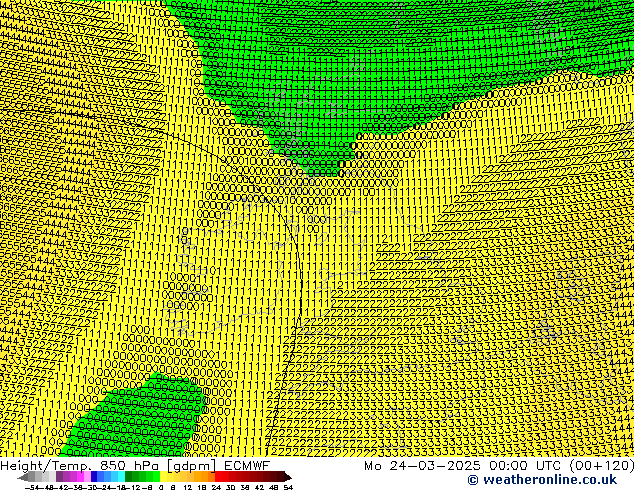Click the gray left arrow end of the legend

click(x=23, y=477)
